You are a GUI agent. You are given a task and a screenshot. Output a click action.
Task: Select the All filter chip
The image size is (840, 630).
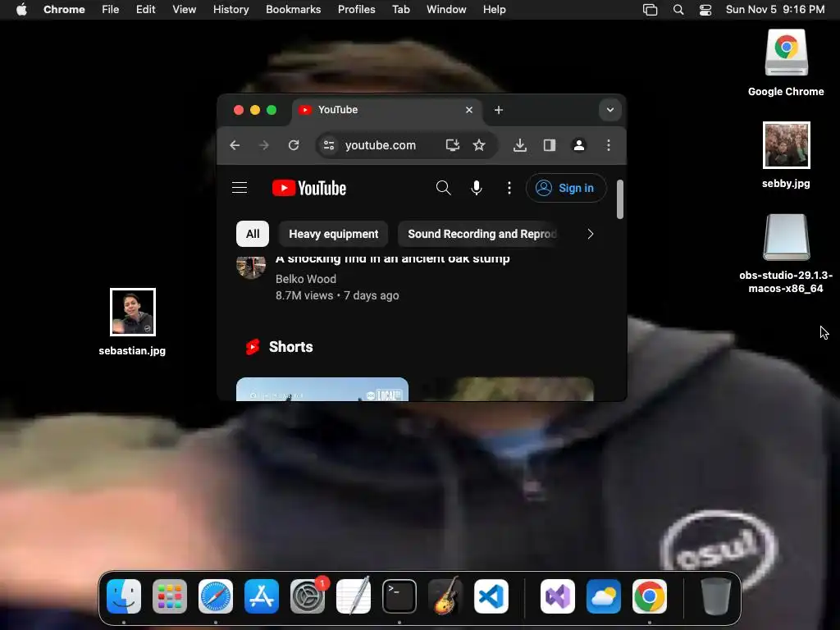point(253,234)
